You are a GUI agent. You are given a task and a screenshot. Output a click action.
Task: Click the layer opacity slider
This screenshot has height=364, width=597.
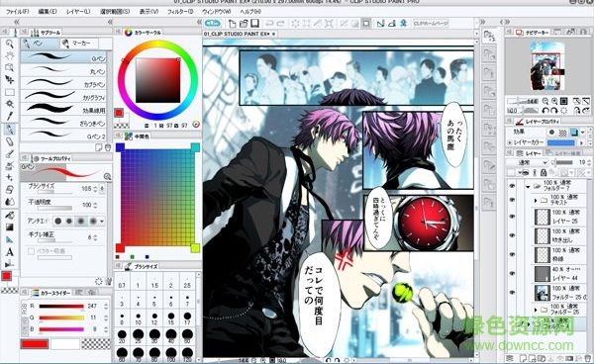[564, 163]
